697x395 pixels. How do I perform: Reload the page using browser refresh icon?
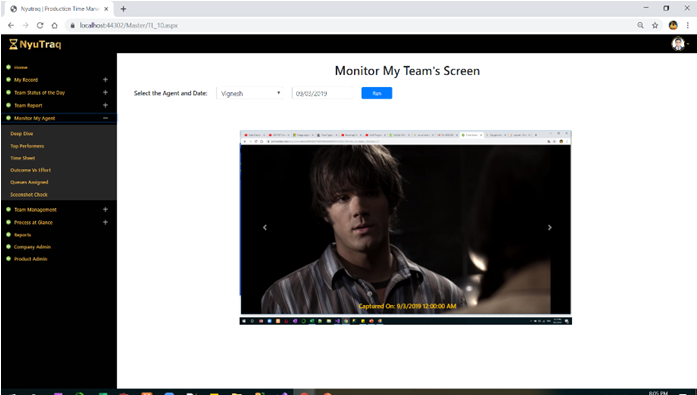point(40,25)
